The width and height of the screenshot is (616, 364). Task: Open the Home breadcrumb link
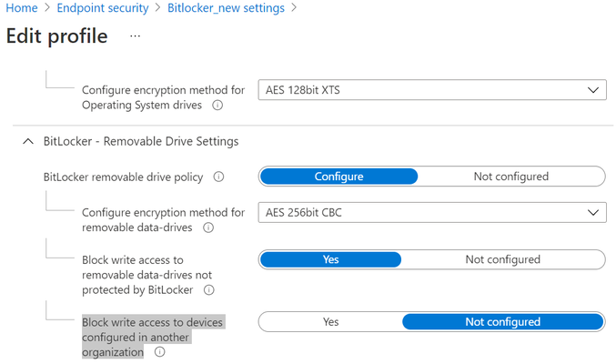coord(22,8)
